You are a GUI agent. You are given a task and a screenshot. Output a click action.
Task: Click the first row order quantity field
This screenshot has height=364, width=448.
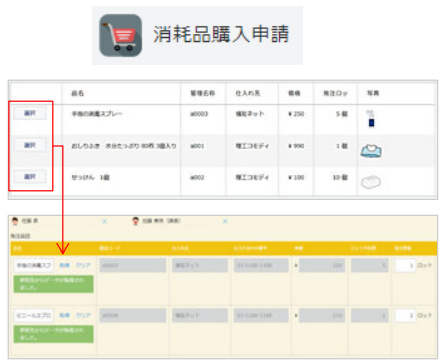[405, 266]
